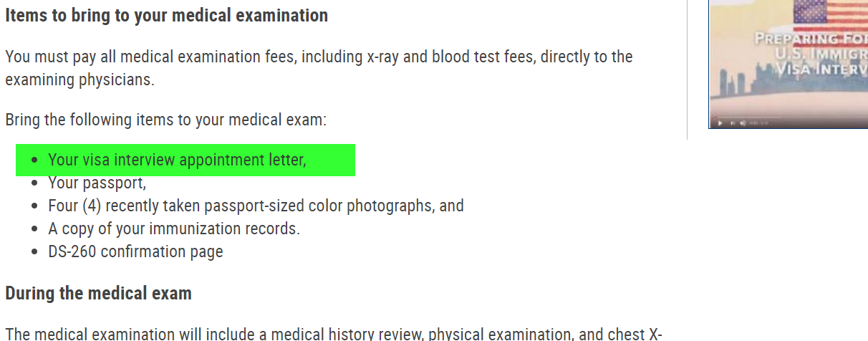Click the bullet before 'Your passport'
The height and width of the screenshot is (341, 868).
[x=35, y=183]
